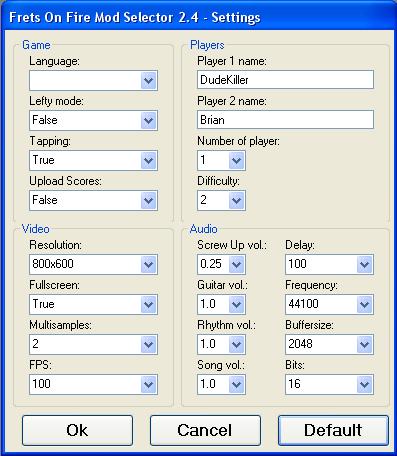Click the Tapping label
This screenshot has height=456, width=397.
tap(50, 141)
